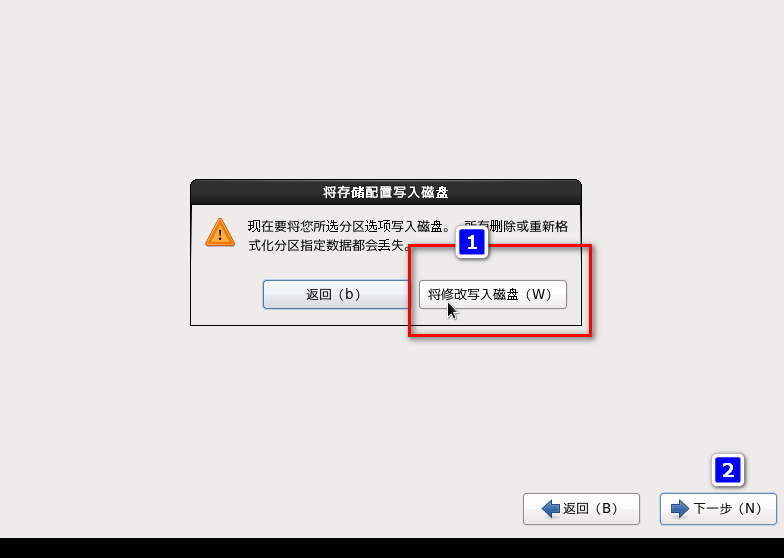Click the blue right arrow on 下一步（N）
784x558 pixels.
680,508
